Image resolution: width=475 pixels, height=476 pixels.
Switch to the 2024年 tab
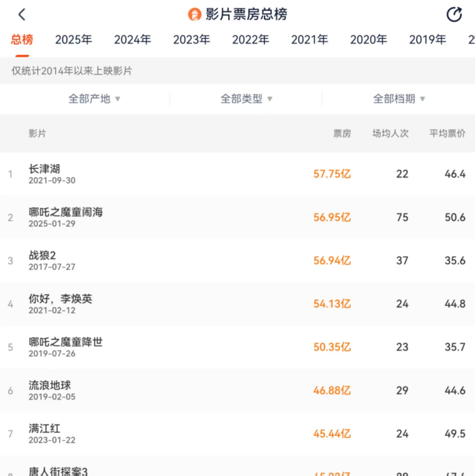point(133,40)
